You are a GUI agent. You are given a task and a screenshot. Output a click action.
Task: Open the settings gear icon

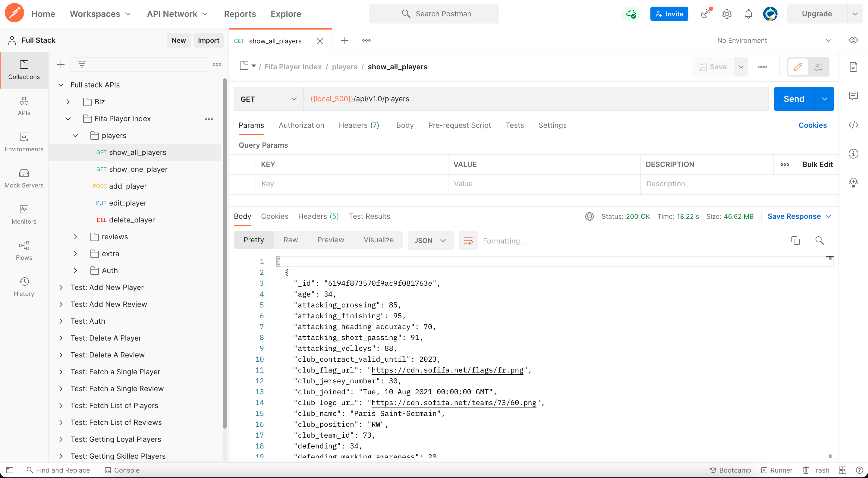coord(727,14)
